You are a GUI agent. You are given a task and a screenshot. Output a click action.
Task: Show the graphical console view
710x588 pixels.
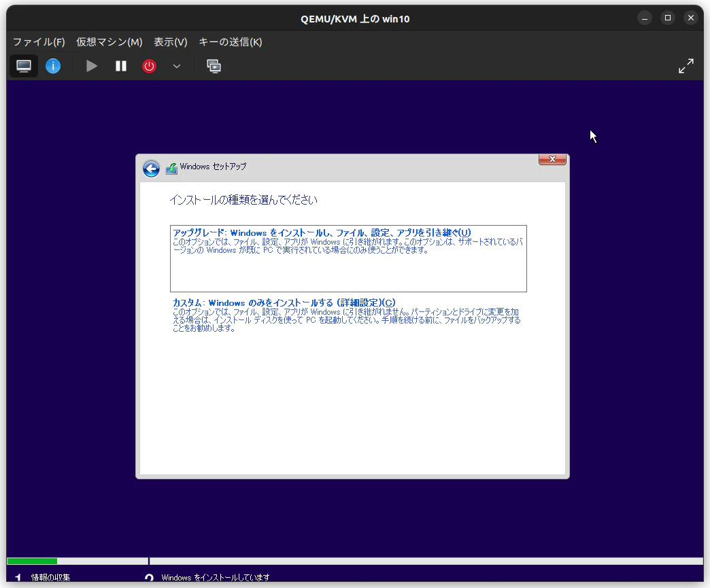click(x=24, y=66)
